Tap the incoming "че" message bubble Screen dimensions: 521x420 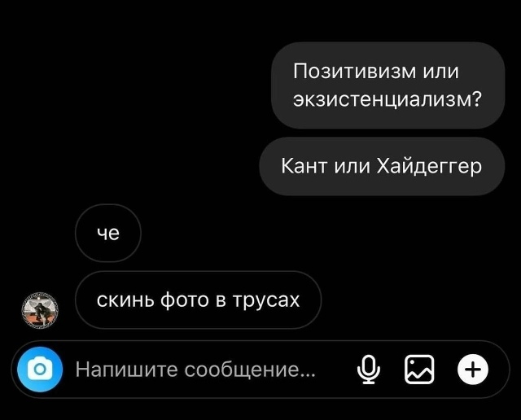(x=108, y=233)
